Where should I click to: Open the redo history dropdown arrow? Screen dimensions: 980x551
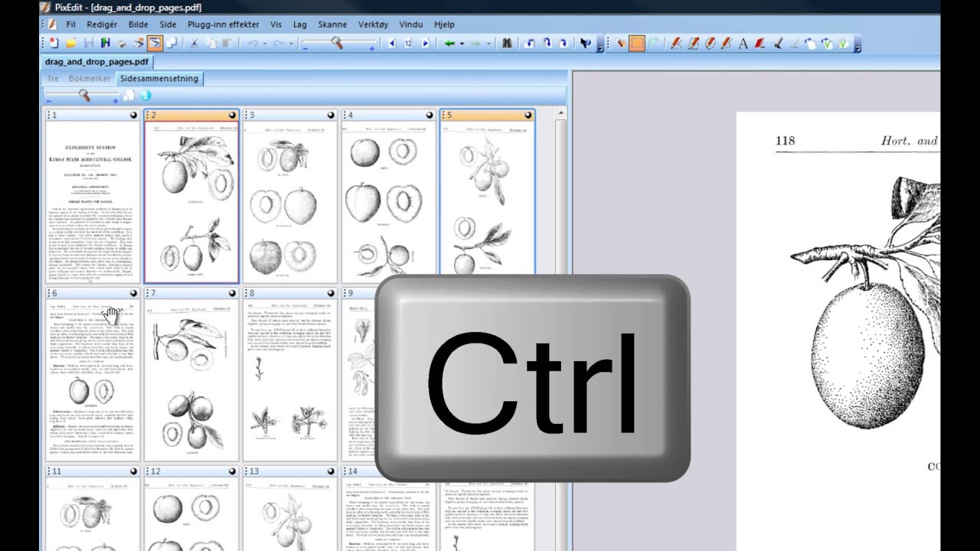pyautogui.click(x=291, y=44)
